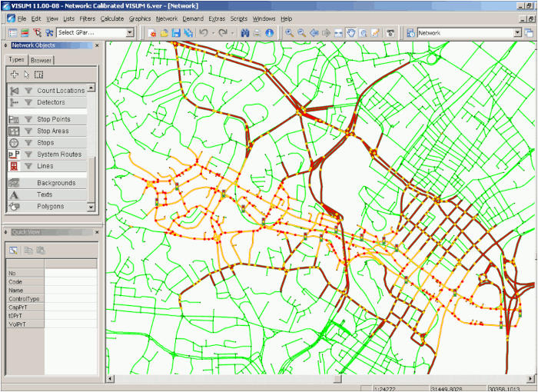
Task: Select the Edit mode pointer icon
Action: (x=27, y=75)
